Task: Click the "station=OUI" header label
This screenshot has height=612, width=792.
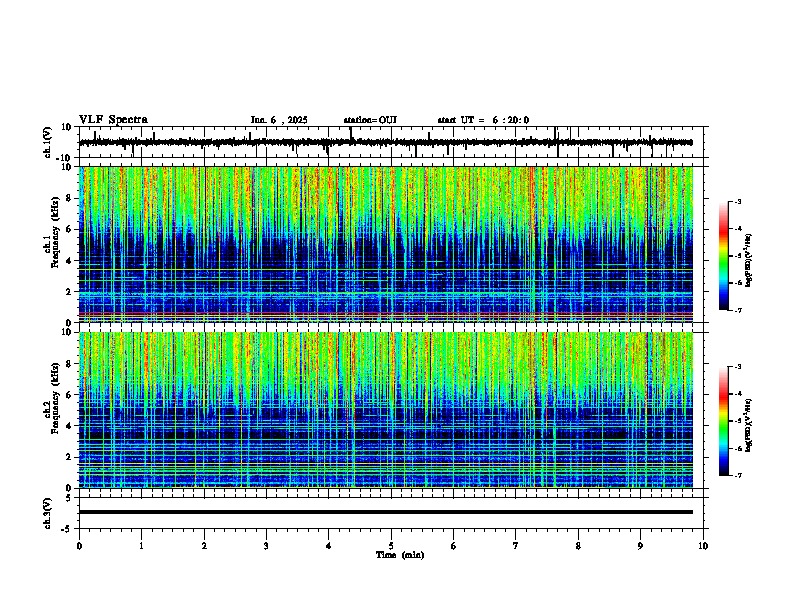Action: (370, 120)
